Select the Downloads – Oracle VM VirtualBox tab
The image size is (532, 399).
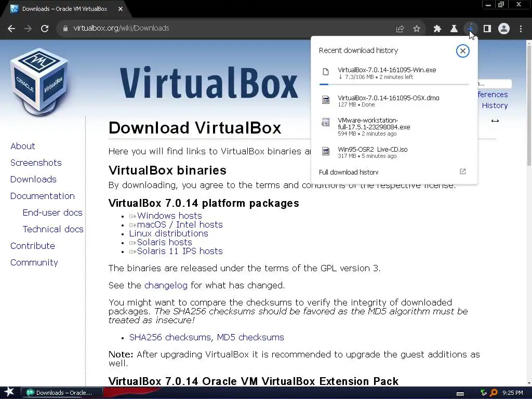point(64,9)
